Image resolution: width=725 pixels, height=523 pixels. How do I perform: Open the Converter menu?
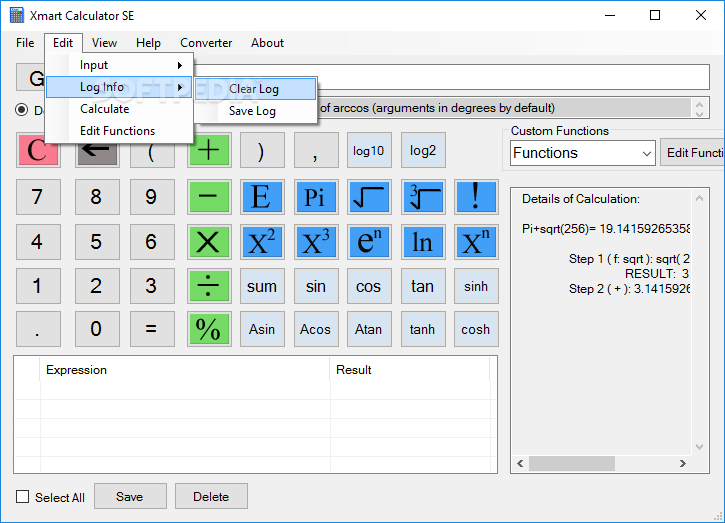pyautogui.click(x=206, y=43)
